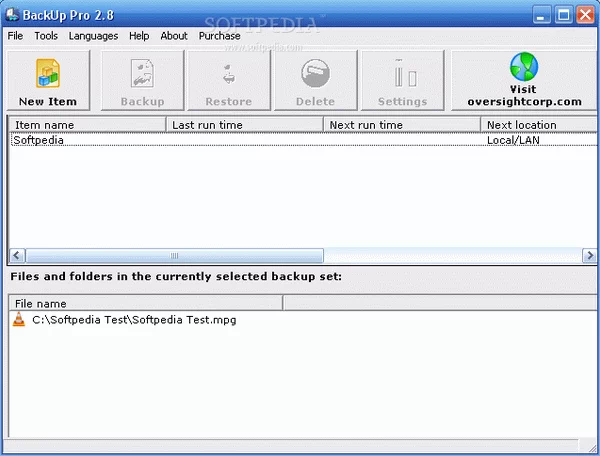Click the horizontal scrollbar thumb
Viewport: 600px width, 456px height.
click(174, 255)
